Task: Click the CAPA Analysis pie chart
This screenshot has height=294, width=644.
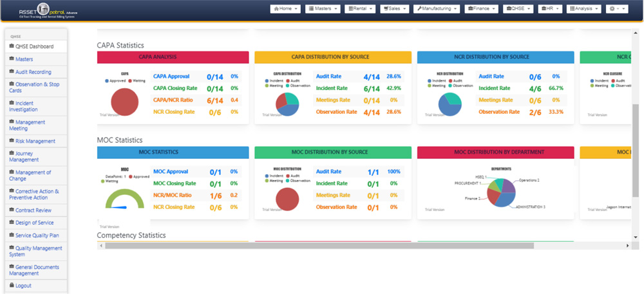Action: (x=124, y=102)
